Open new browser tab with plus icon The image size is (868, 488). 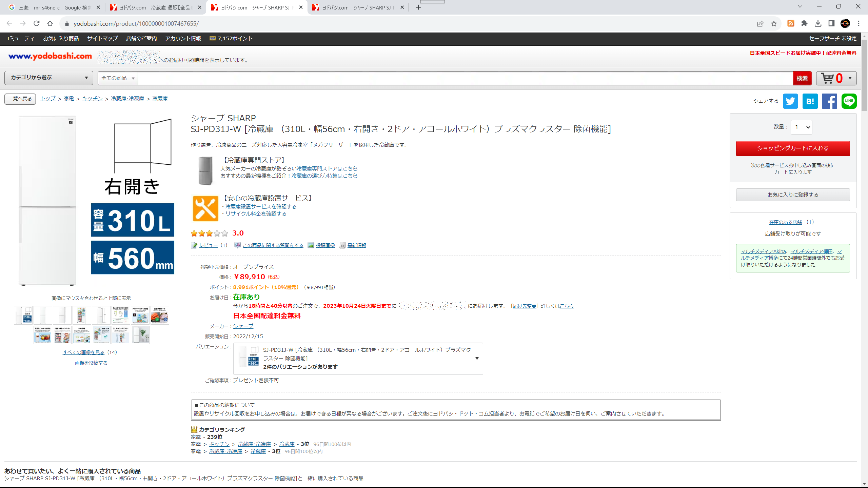(418, 7)
